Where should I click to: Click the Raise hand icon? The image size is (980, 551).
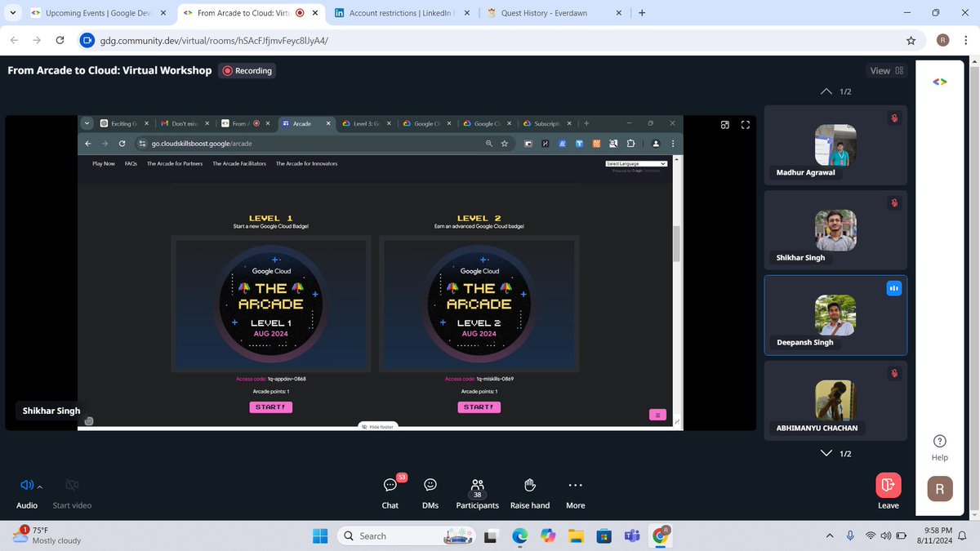(530, 485)
